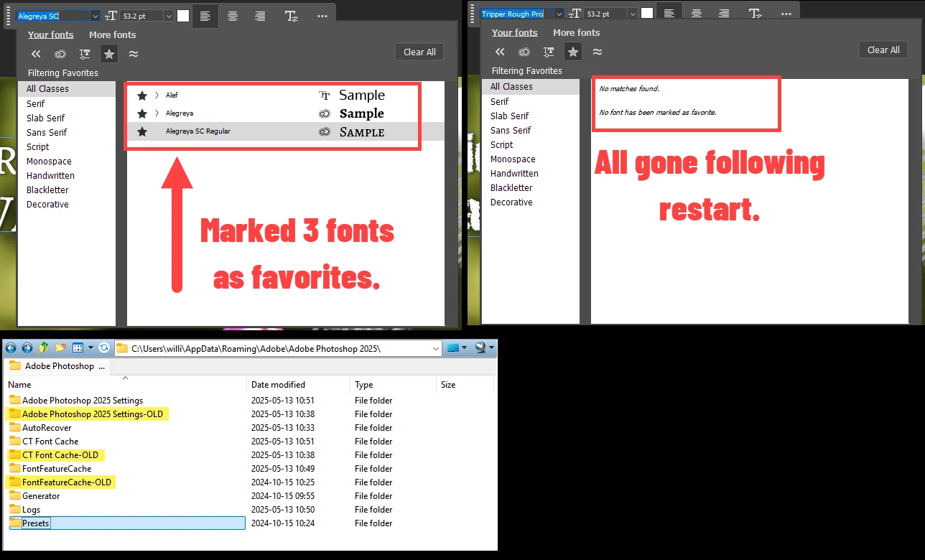Expand the Alegreya font family
Viewport: 925px width, 560px height.
click(x=157, y=113)
